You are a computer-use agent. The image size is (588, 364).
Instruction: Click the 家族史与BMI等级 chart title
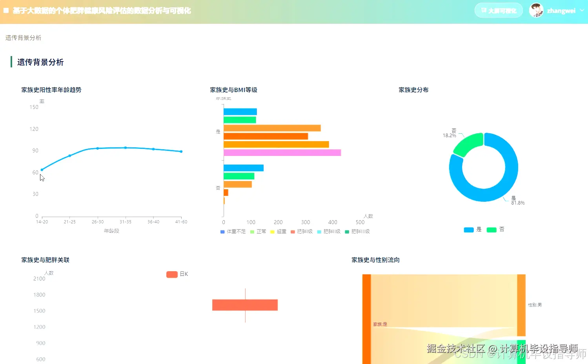point(234,90)
